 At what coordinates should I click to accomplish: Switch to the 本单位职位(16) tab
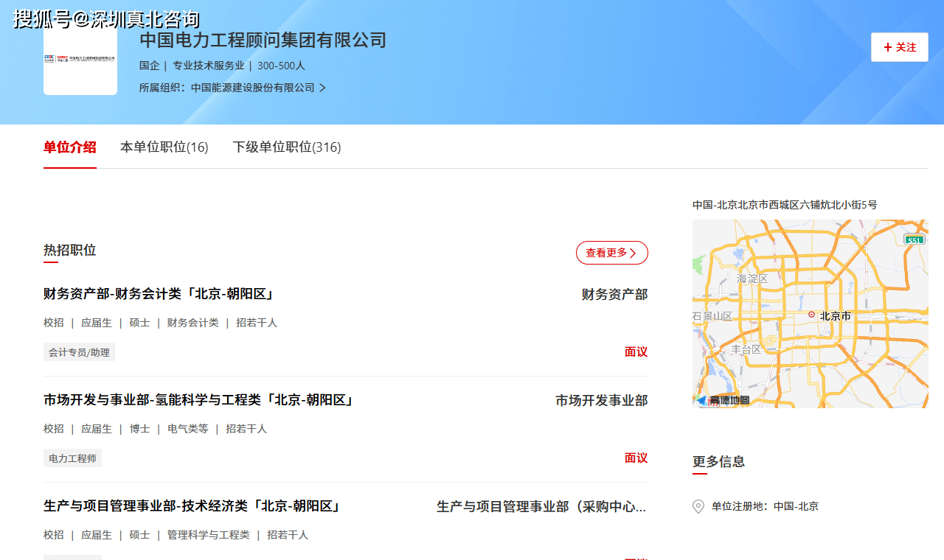(x=164, y=147)
